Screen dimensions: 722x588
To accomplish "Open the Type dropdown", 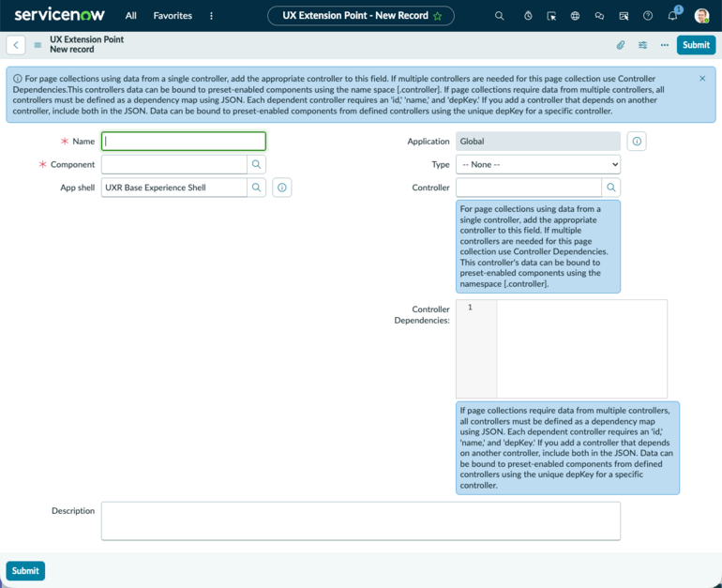I will 538,164.
